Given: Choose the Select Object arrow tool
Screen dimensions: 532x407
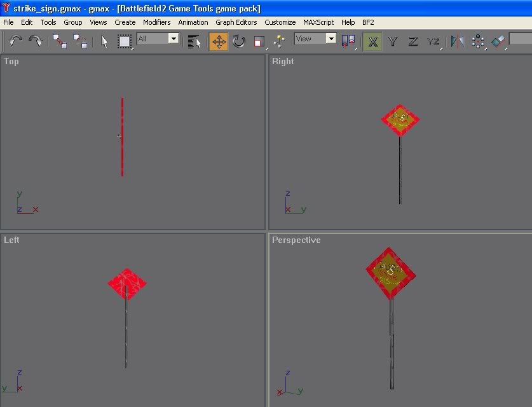Looking at the screenshot, I should coord(105,42).
